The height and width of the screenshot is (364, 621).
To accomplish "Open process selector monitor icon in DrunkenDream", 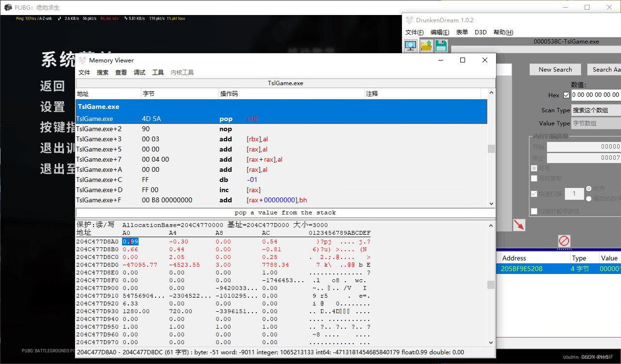I will click(x=411, y=46).
